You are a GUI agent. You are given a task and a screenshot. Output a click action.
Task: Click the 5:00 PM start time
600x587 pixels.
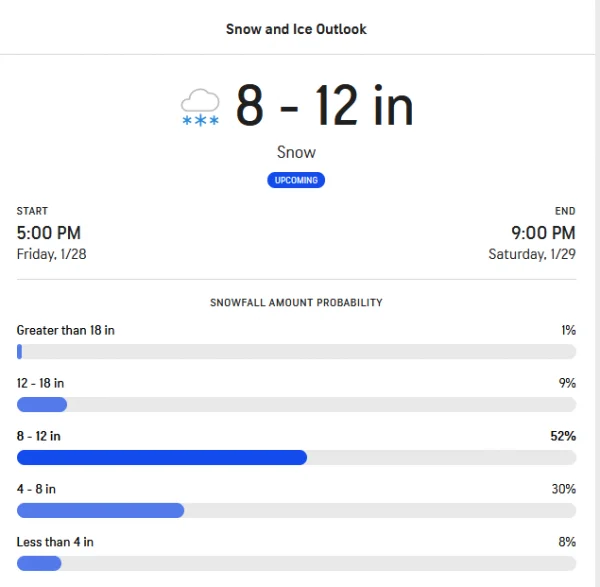click(x=49, y=233)
